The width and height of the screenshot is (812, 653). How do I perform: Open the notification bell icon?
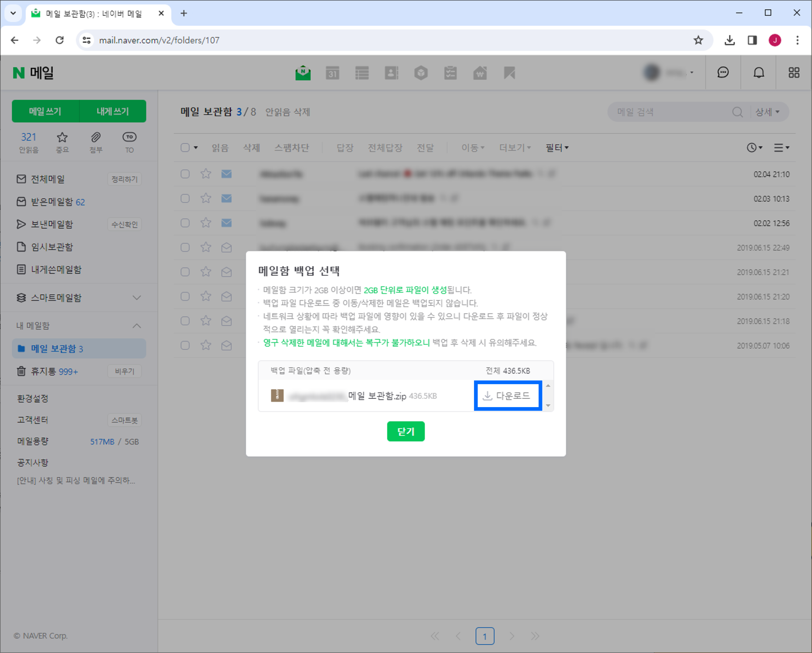pos(759,72)
